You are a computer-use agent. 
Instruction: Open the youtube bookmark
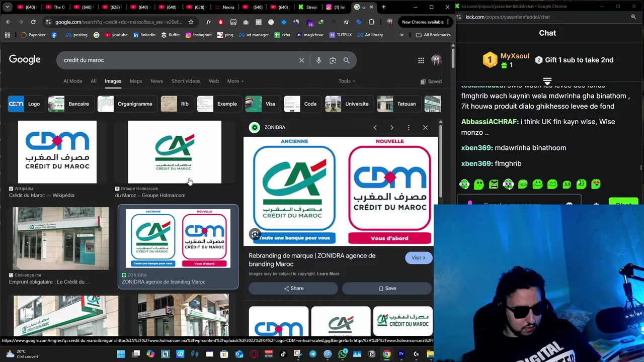coord(116,35)
